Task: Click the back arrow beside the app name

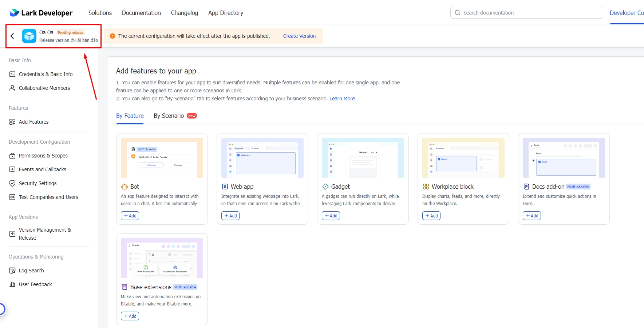Action: (x=12, y=36)
